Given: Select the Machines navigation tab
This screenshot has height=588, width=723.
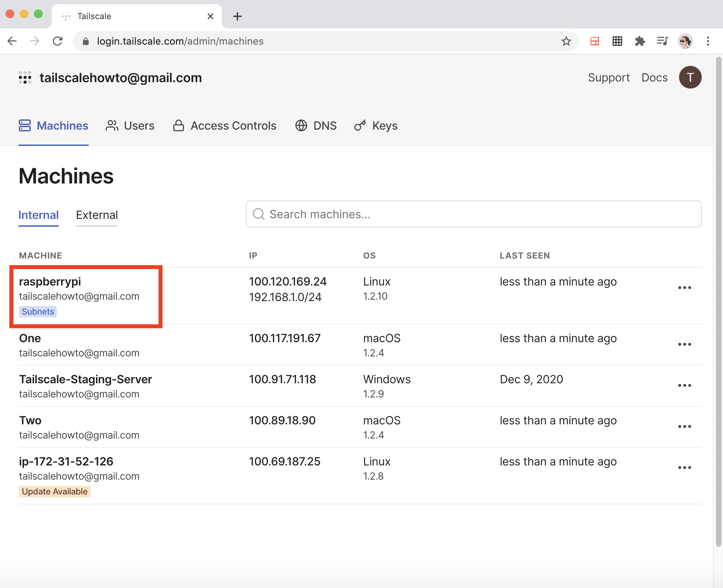Looking at the screenshot, I should (54, 126).
